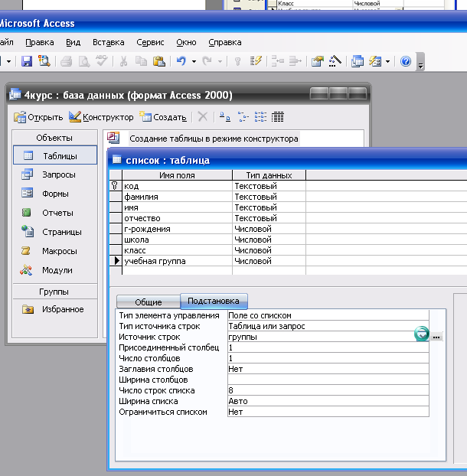Click Создание таблицы в режиме конструктора shortcut
Viewport: 467px width, 476px height.
[214, 139]
